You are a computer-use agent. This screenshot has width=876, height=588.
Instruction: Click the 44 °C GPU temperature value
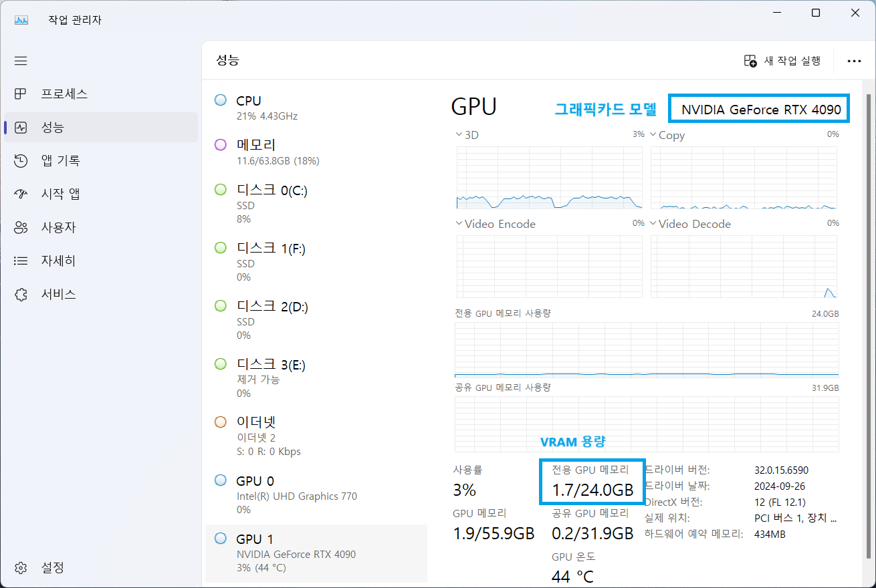pyautogui.click(x=572, y=576)
